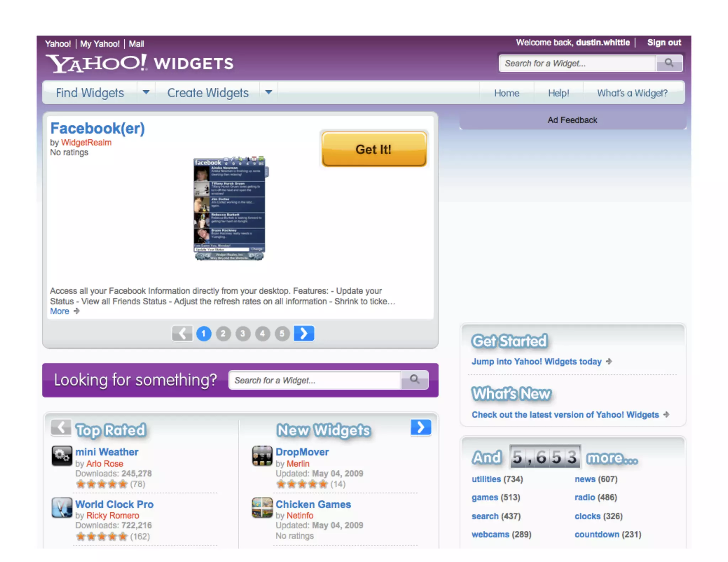
Task: Sign out of the account
Action: pos(664,43)
